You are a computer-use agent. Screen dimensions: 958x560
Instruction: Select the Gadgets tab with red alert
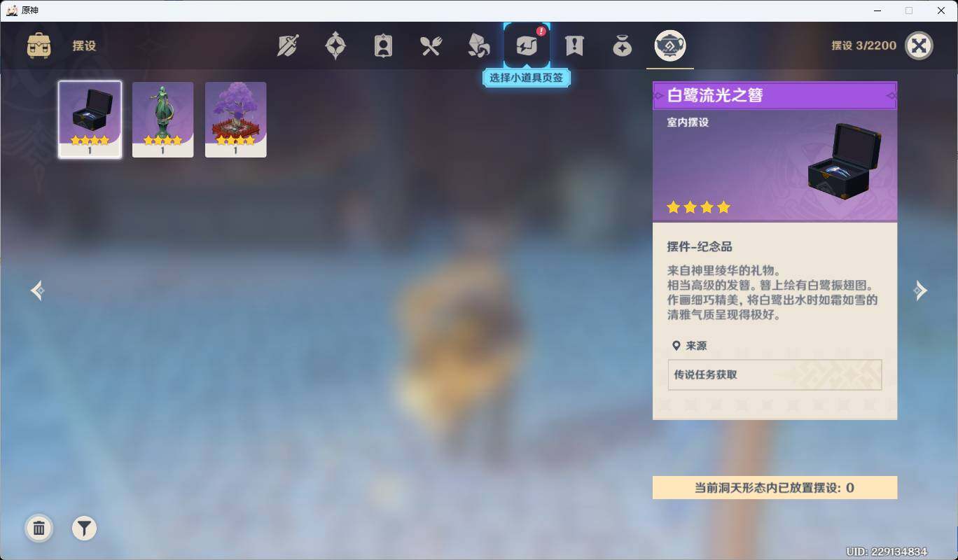click(x=527, y=45)
